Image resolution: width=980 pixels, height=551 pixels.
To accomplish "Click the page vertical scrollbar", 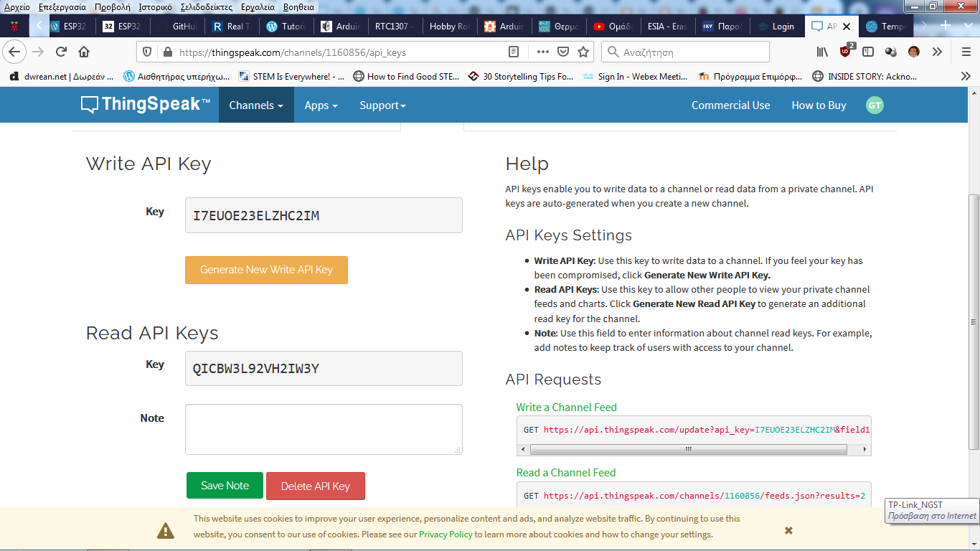I will click(974, 321).
